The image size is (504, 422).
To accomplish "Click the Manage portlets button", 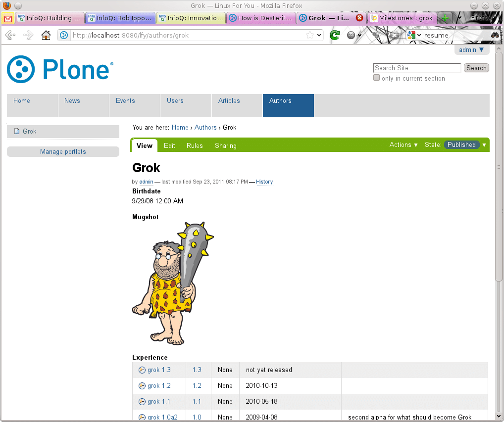I will tap(63, 151).
